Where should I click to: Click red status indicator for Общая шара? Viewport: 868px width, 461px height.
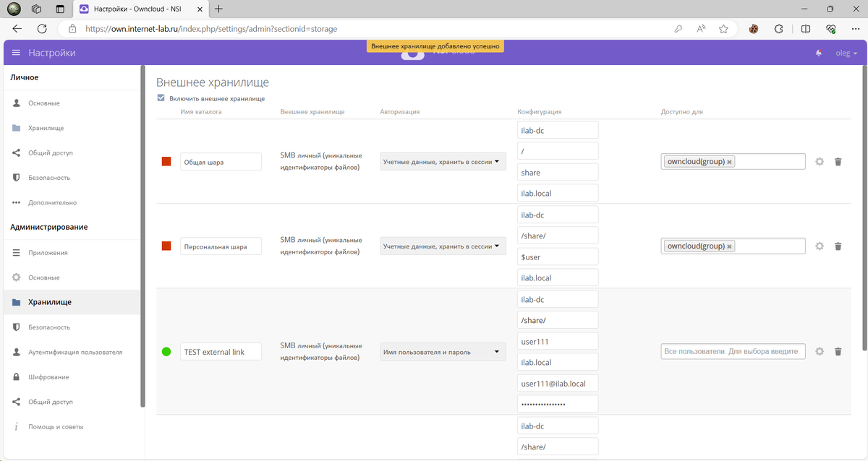click(166, 162)
